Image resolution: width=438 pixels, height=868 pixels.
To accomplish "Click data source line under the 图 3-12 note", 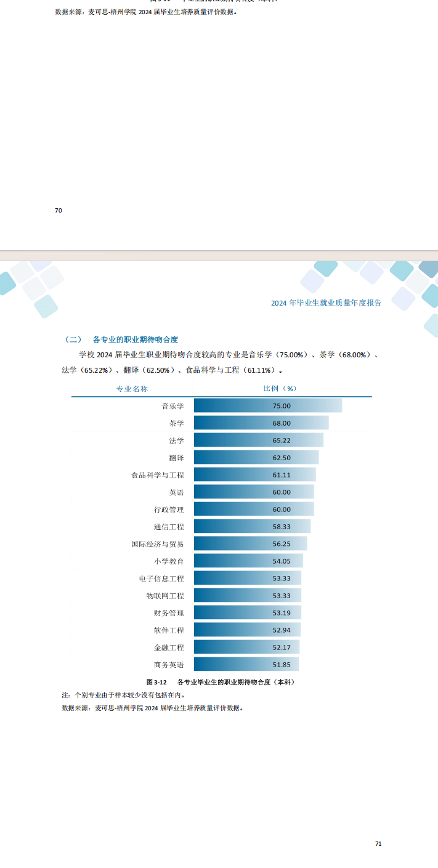I will [152, 708].
